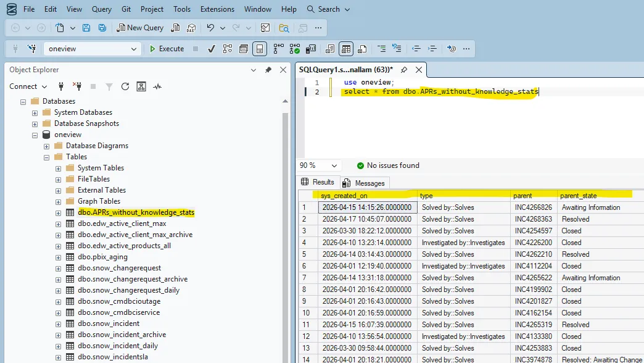Click Object Explorer connect plug icon
This screenshot has height=363, width=644.
(61, 86)
